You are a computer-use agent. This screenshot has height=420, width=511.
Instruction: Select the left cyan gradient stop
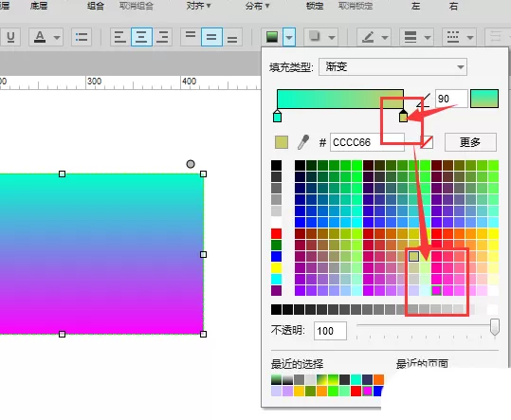pyautogui.click(x=277, y=116)
